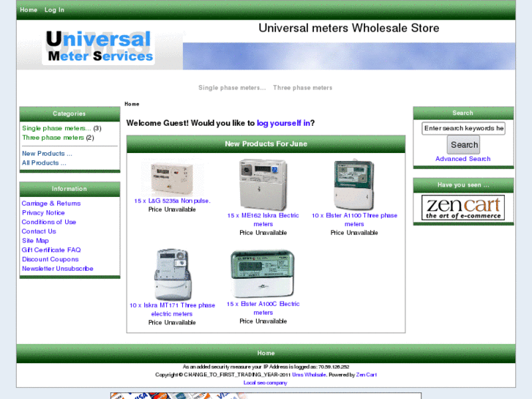Open the Zen Cart footer link
Screen dimensions: 532x399
[367, 375]
